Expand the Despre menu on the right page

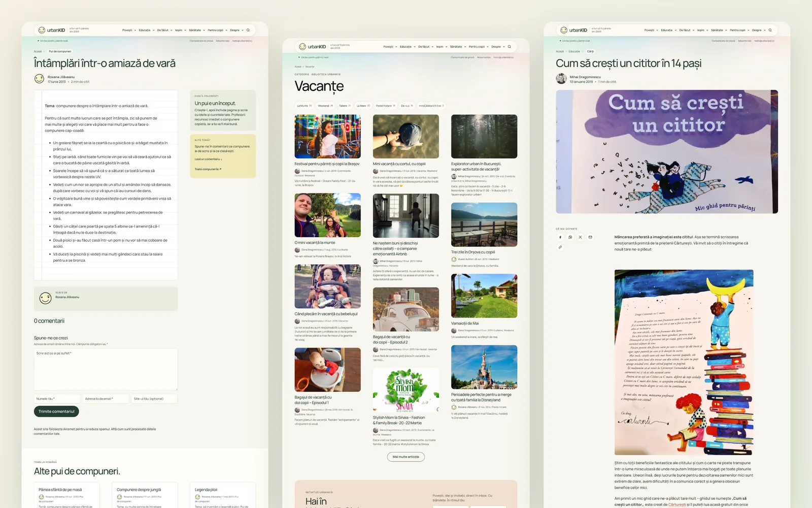click(x=758, y=30)
